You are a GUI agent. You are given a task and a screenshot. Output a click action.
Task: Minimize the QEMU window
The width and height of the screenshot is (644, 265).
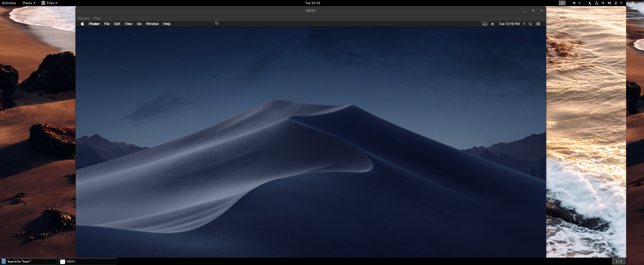525,11
